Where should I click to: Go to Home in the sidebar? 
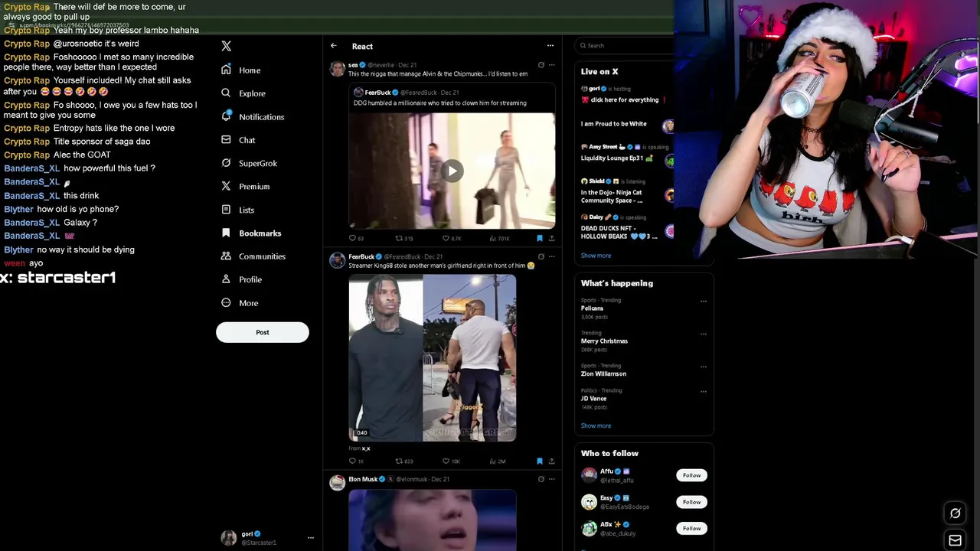pos(241,70)
